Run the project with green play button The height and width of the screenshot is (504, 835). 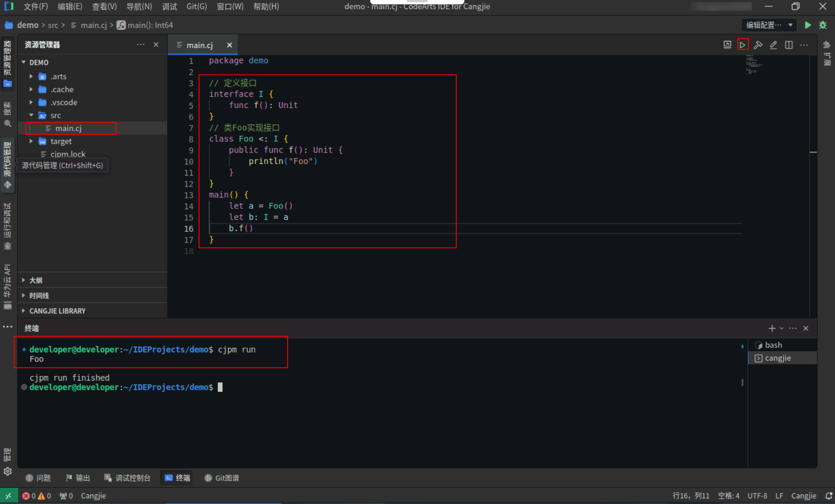pos(808,25)
